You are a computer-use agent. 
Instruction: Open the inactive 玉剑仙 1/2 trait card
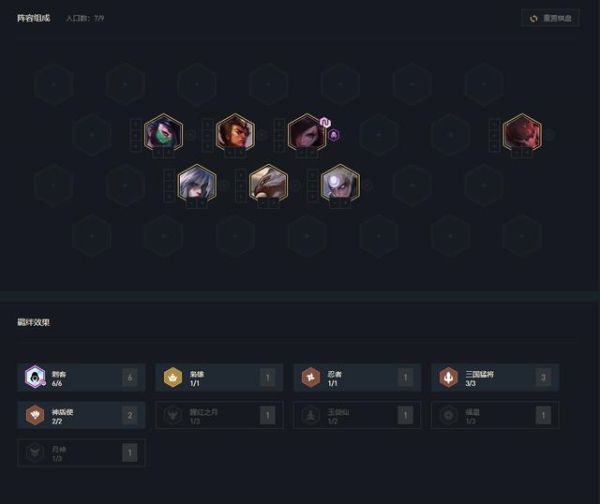tap(357, 415)
